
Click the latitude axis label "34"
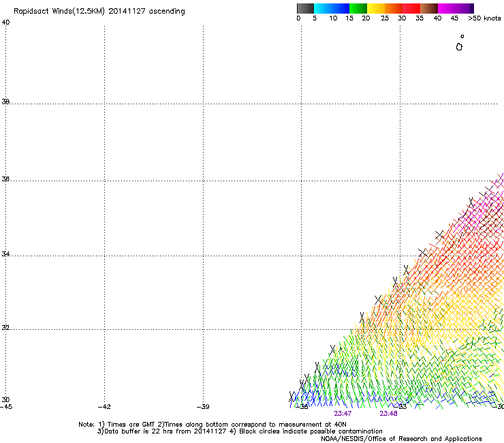(5, 254)
